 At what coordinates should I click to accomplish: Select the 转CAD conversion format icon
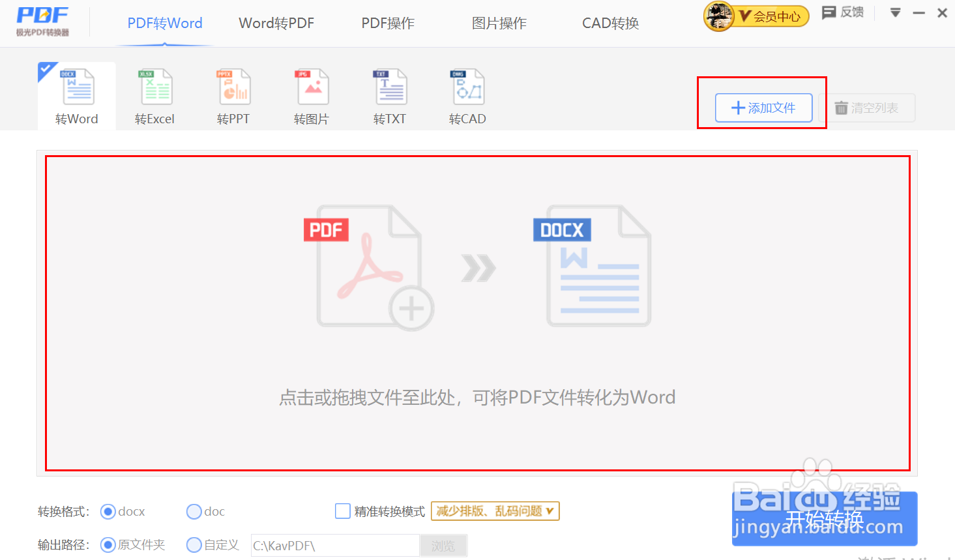pos(467,95)
